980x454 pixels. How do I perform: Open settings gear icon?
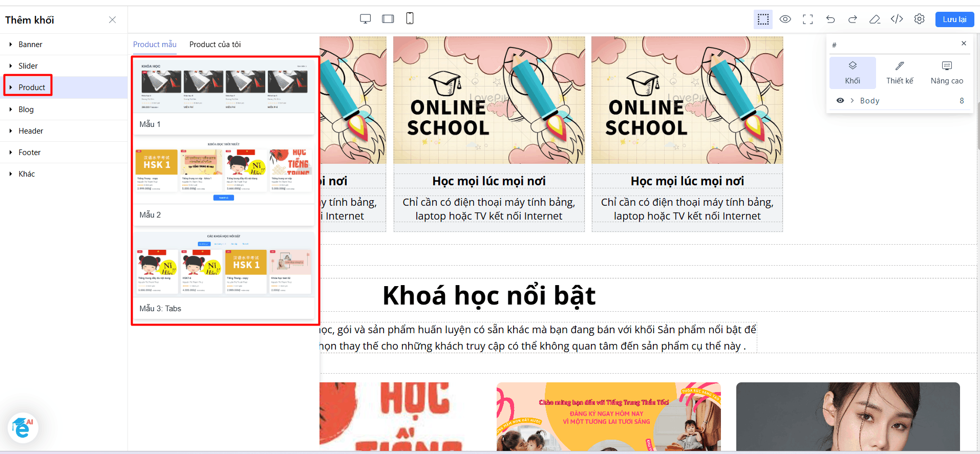point(920,19)
